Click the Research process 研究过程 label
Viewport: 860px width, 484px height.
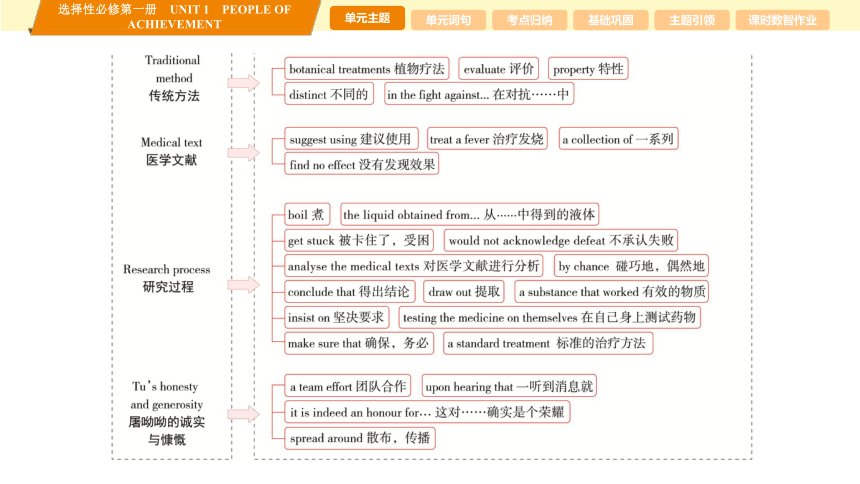point(167,278)
